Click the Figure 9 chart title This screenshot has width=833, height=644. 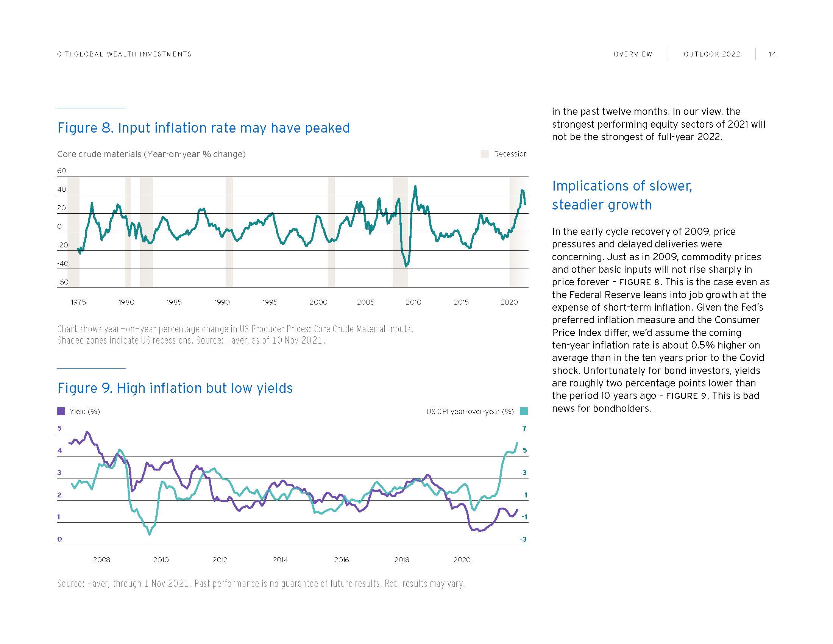175,388
